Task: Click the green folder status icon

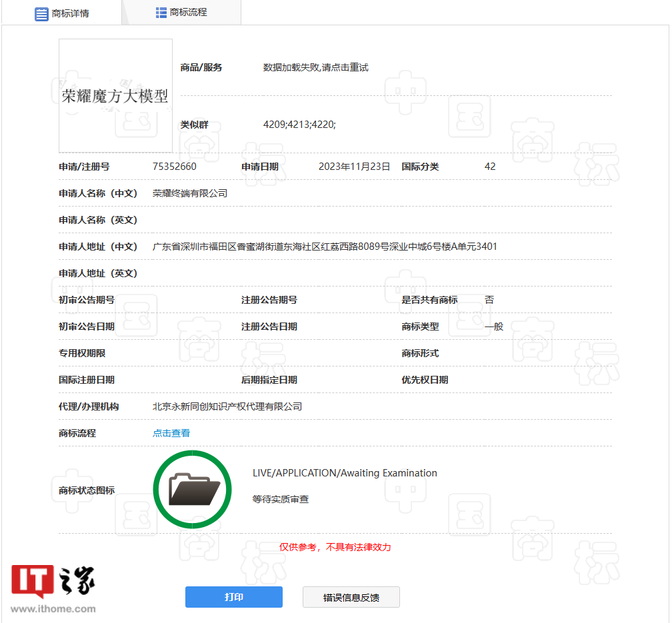Action: click(x=193, y=489)
